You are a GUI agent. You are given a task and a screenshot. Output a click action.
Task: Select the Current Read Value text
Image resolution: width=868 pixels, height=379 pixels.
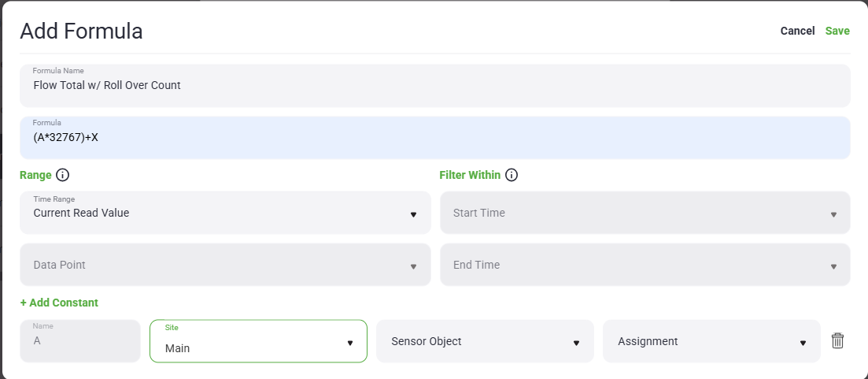(x=81, y=213)
